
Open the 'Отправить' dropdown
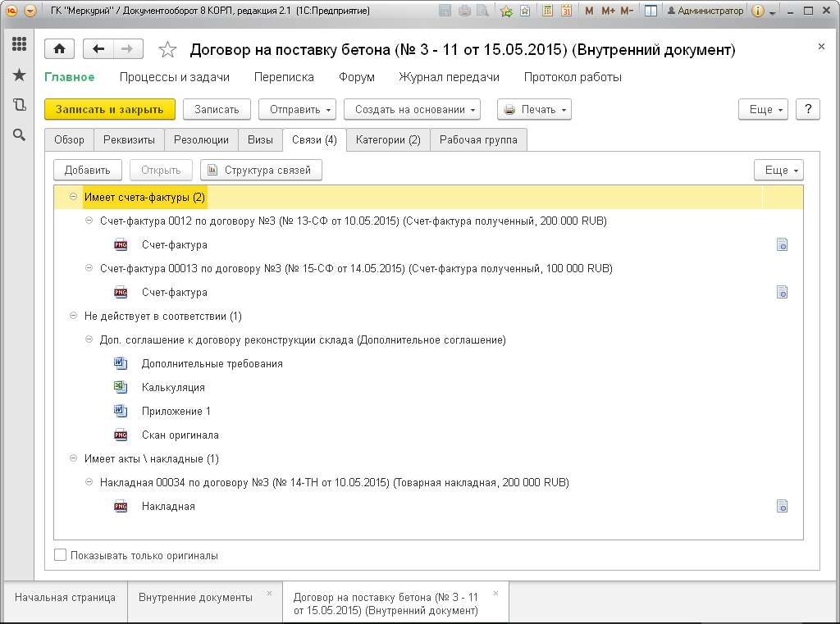click(297, 109)
